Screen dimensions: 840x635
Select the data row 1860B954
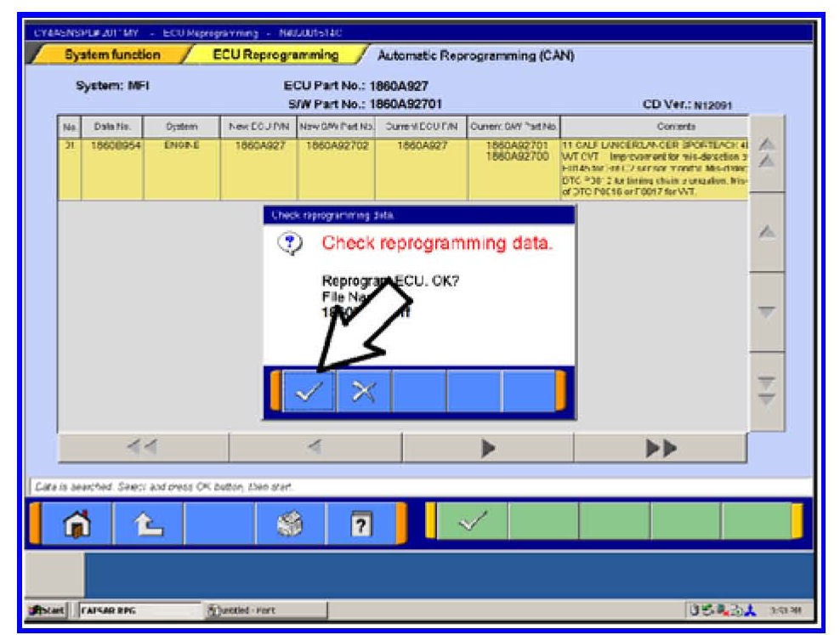111,146
